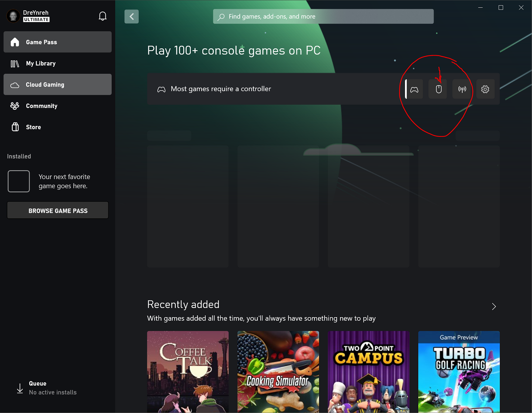Minimize the Xbox app window
Viewport: 532px width, 413px height.
tap(480, 7)
